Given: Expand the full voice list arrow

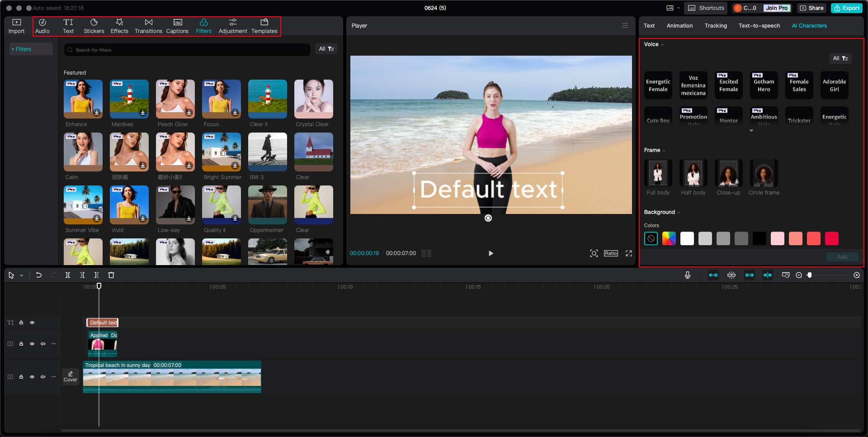Looking at the screenshot, I should tap(751, 131).
